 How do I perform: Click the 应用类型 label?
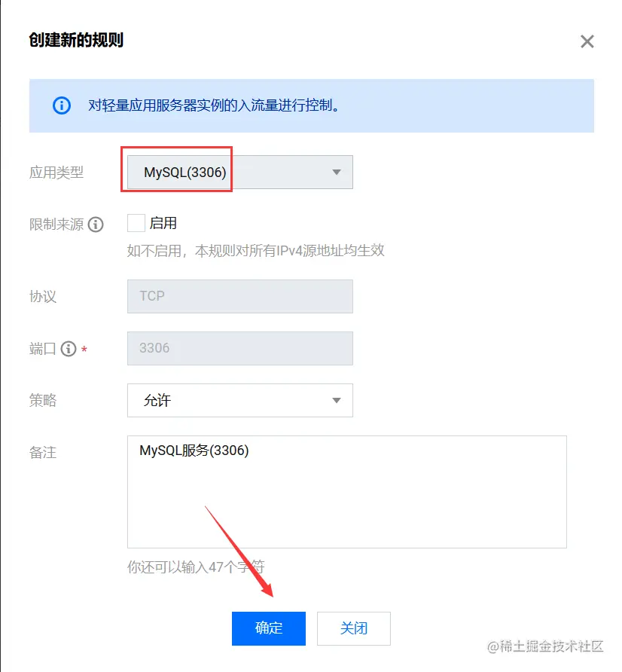click(x=56, y=173)
